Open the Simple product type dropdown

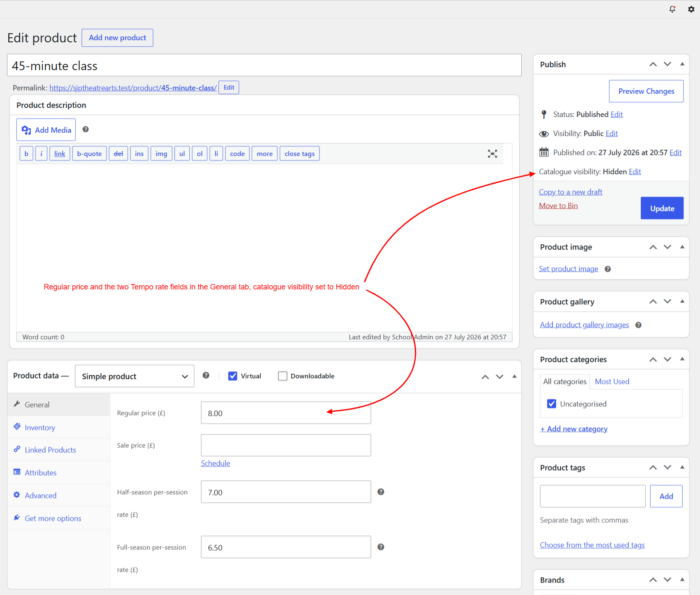pos(135,376)
